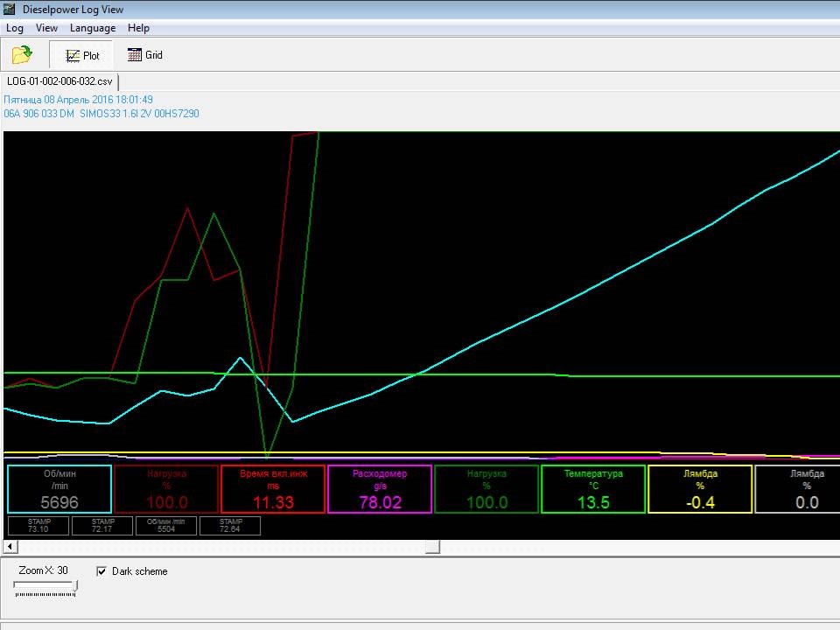This screenshot has height=630, width=840.
Task: Toggle the dark green Нагрузка channel box
Action: 486,488
